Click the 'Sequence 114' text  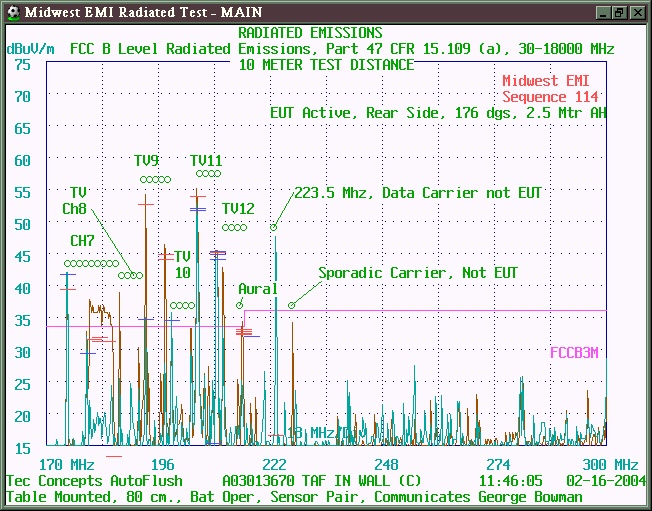[x=550, y=97]
